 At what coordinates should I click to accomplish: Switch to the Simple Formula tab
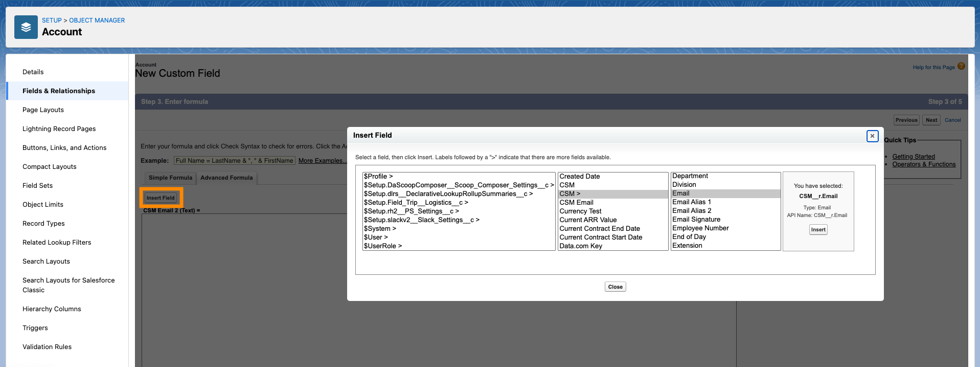[170, 178]
